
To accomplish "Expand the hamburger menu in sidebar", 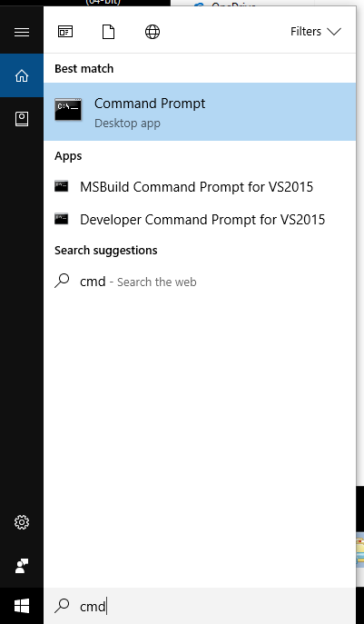I will [22, 32].
